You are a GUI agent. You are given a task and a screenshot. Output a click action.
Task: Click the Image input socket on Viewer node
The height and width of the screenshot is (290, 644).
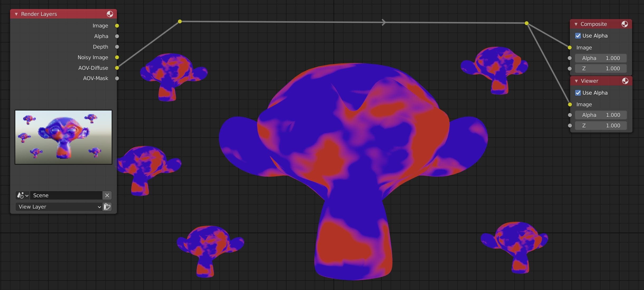(x=570, y=104)
